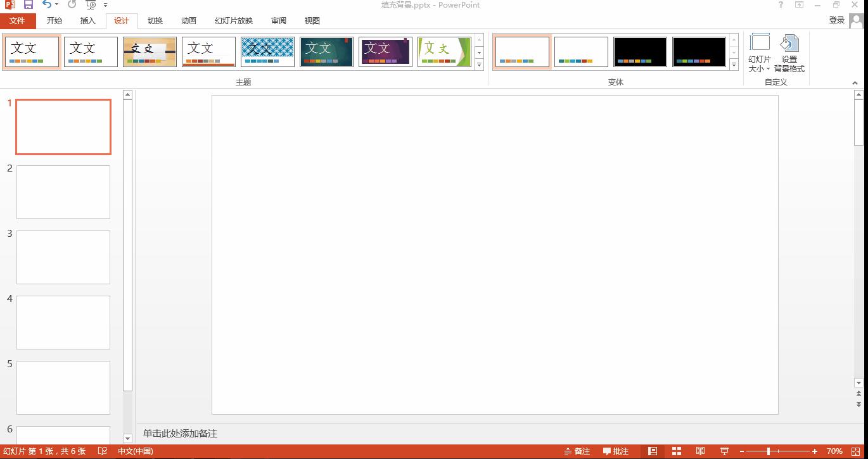Expand the themes gallery more arrow
Screen dimensions: 868x459
click(x=479, y=65)
